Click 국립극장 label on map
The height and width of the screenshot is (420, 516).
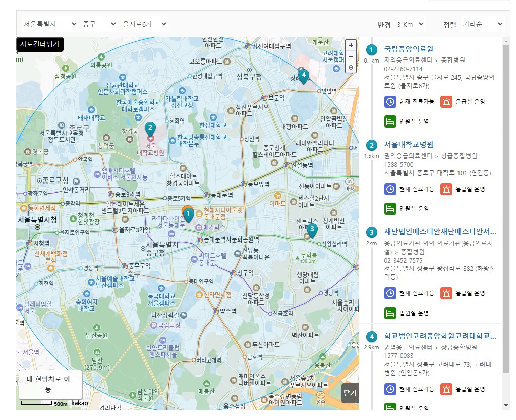169,325
